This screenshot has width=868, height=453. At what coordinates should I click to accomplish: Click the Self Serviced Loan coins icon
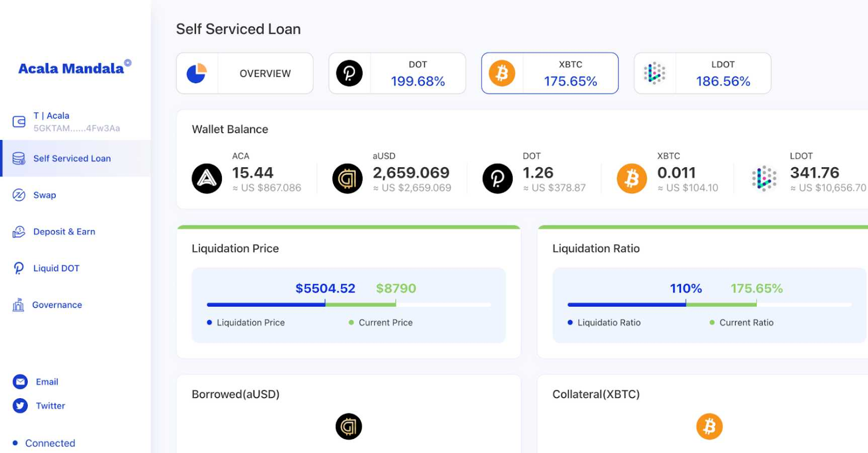click(19, 158)
